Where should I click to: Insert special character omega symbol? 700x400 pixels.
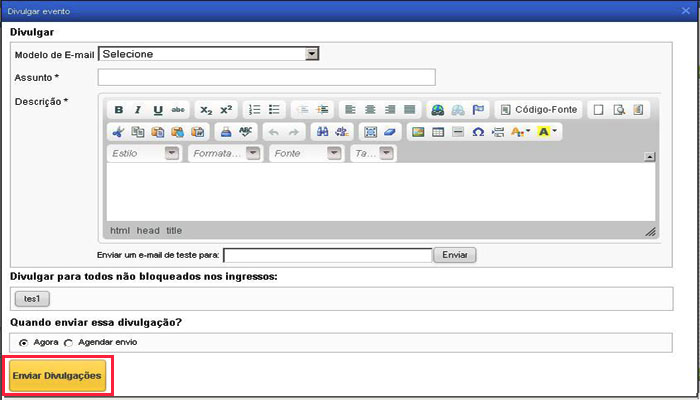tap(477, 132)
